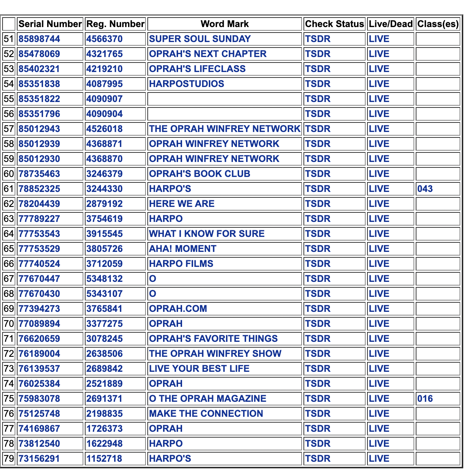Click row number 66 cell

pos(9,264)
